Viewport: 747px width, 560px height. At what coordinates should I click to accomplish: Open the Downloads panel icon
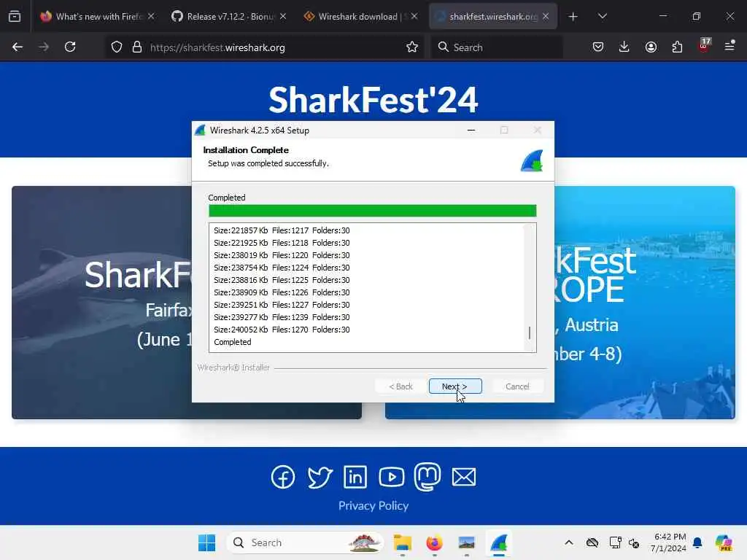coord(624,47)
